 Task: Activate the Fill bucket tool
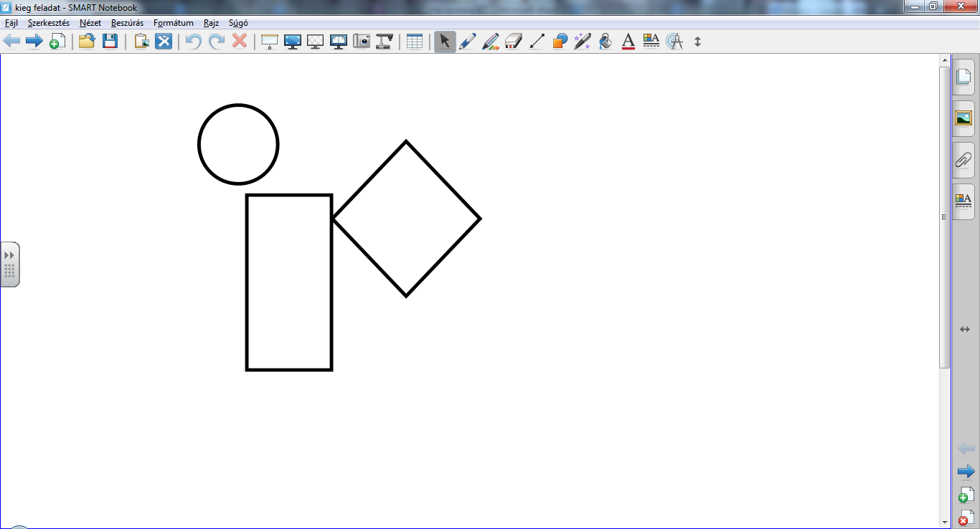click(x=605, y=42)
